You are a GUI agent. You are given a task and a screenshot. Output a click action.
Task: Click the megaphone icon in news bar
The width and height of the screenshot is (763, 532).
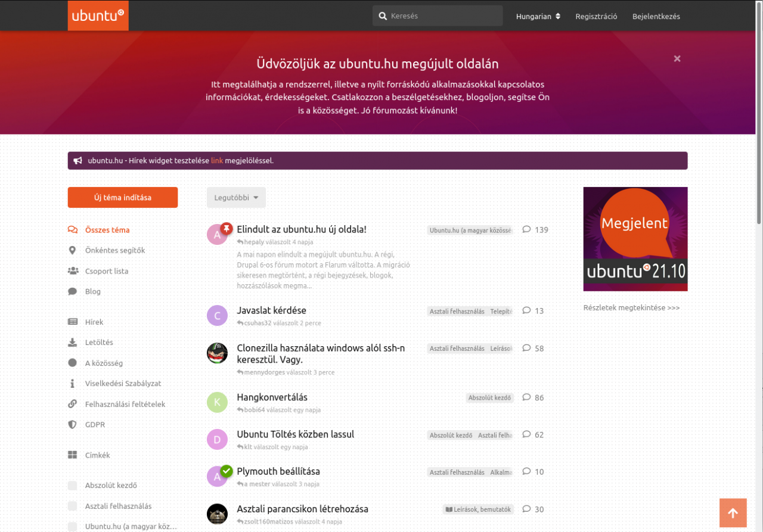tap(77, 161)
